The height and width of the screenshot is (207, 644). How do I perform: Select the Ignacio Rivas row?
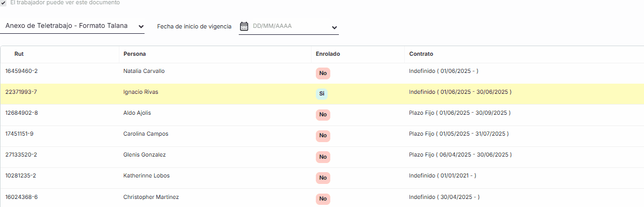[x=322, y=94]
